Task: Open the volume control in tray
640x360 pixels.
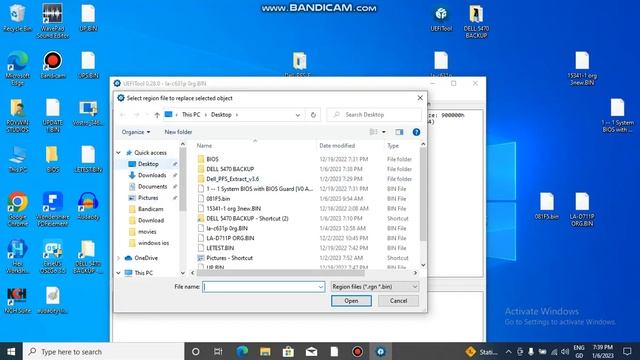Action: 564,351
